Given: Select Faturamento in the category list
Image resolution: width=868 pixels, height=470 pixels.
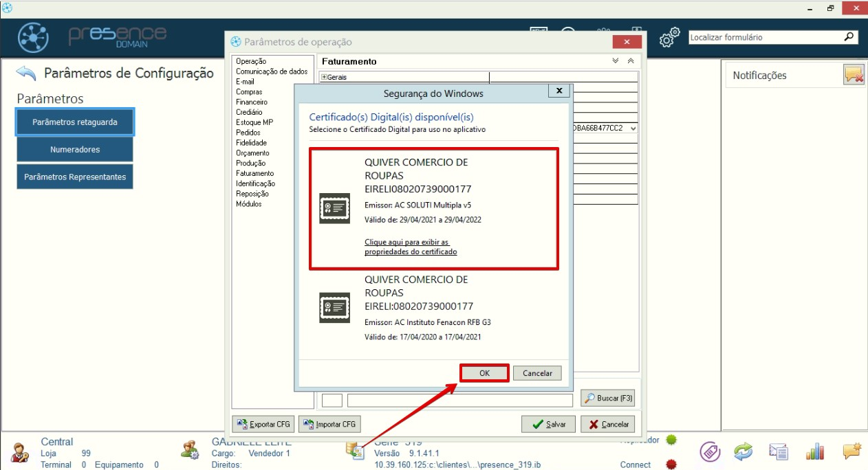Looking at the screenshot, I should point(254,174).
